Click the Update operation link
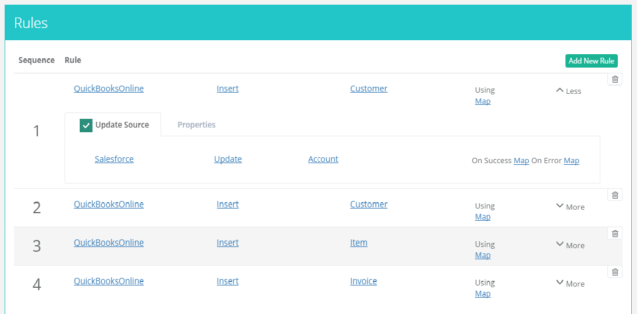This screenshot has width=644, height=314. point(228,159)
